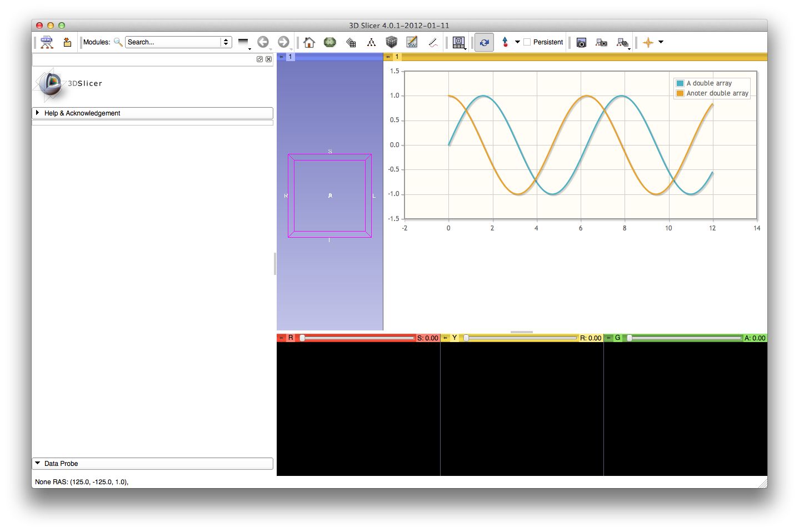This screenshot has width=799, height=532.
Task: Open the Editor module icon
Action: [412, 42]
